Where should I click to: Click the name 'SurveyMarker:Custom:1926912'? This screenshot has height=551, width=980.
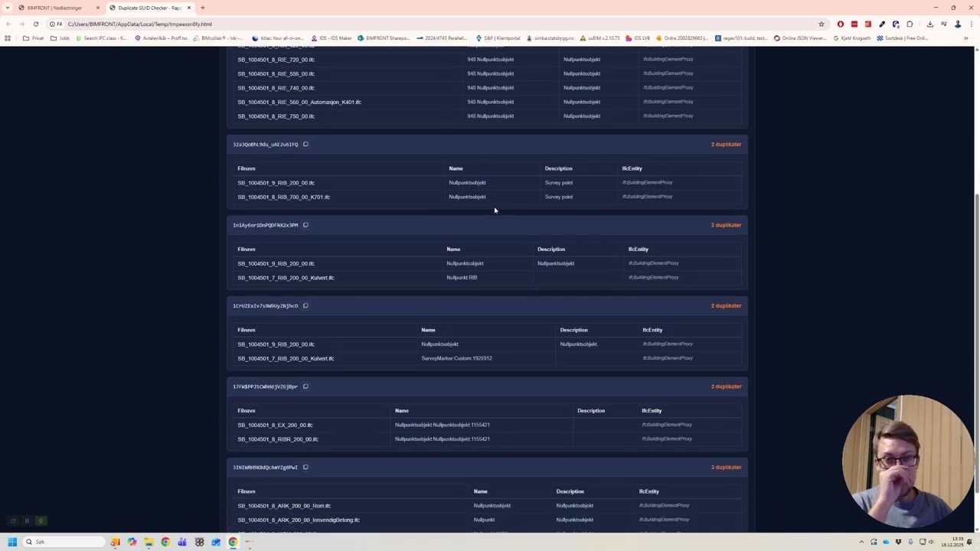(x=456, y=358)
